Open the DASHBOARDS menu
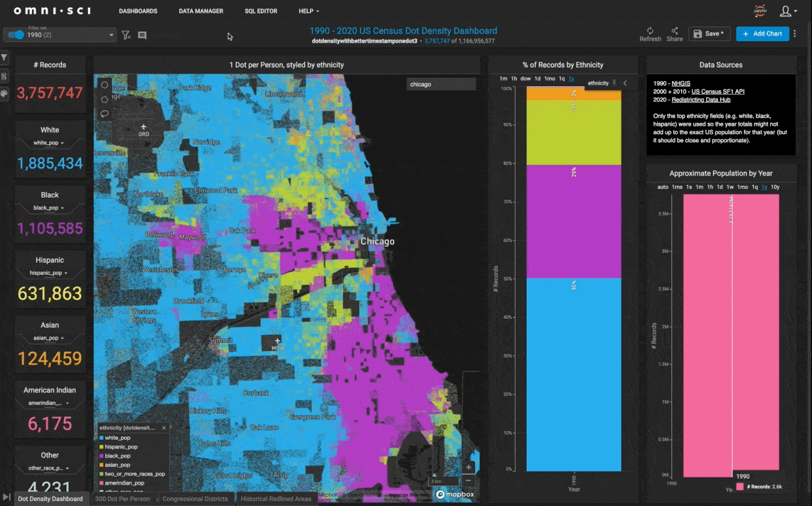The image size is (812, 506). pyautogui.click(x=138, y=11)
